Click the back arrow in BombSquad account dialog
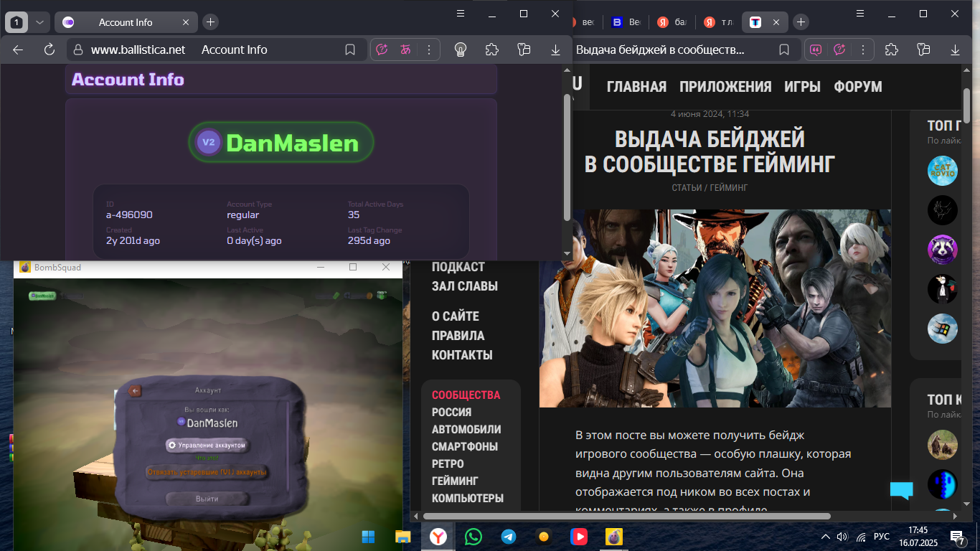Screen dimensions: 980x551 [134, 390]
